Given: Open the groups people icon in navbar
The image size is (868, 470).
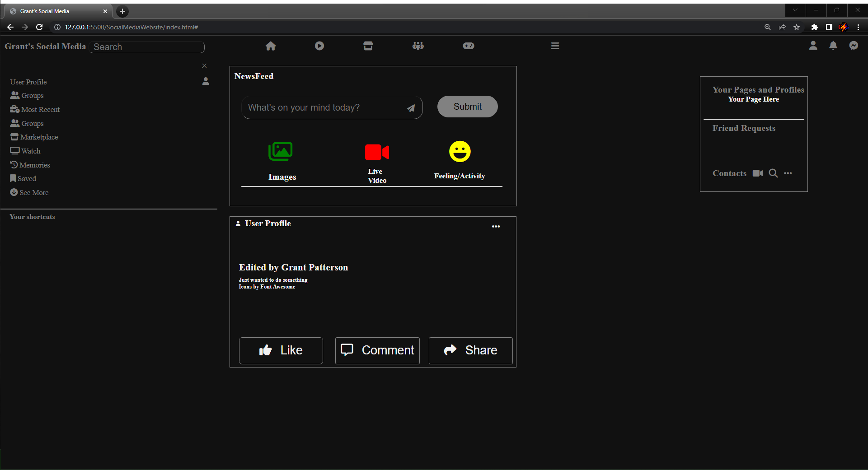Looking at the screenshot, I should tap(418, 46).
